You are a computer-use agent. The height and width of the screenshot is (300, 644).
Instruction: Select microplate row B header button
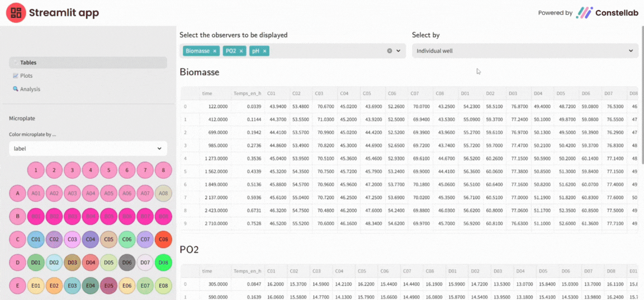tap(18, 217)
